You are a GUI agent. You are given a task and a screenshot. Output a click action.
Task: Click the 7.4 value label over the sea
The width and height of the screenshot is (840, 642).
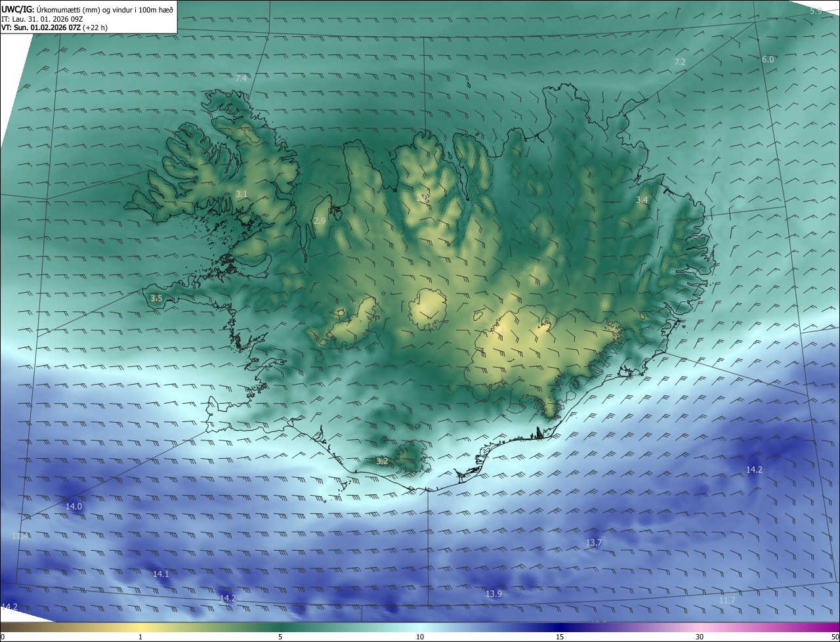coord(241,78)
